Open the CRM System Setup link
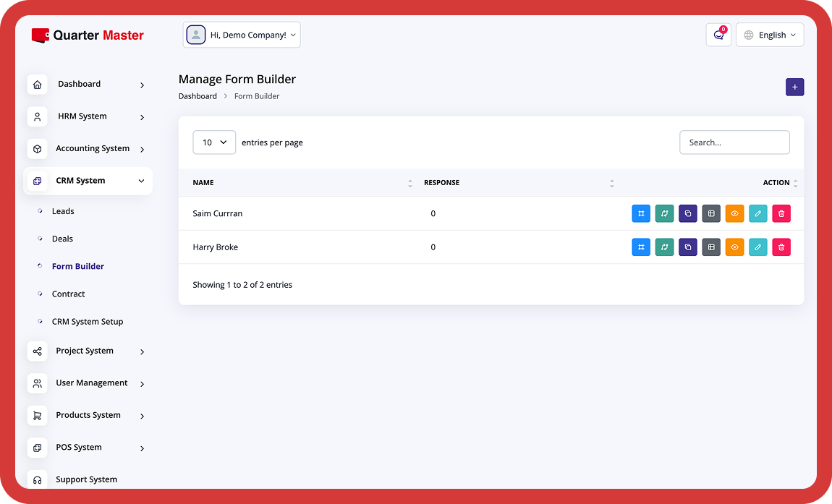The height and width of the screenshot is (504, 832). (87, 321)
